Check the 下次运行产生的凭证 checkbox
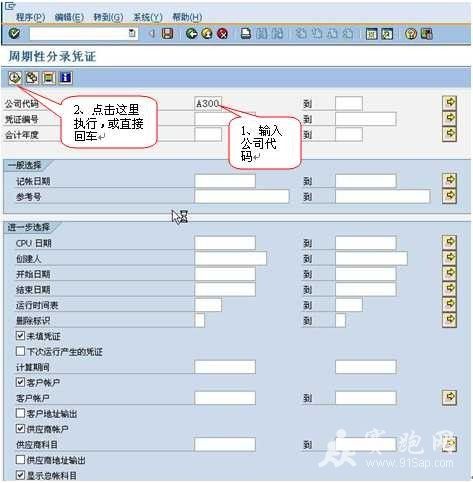Screen dimensions: 473x483 [20, 351]
